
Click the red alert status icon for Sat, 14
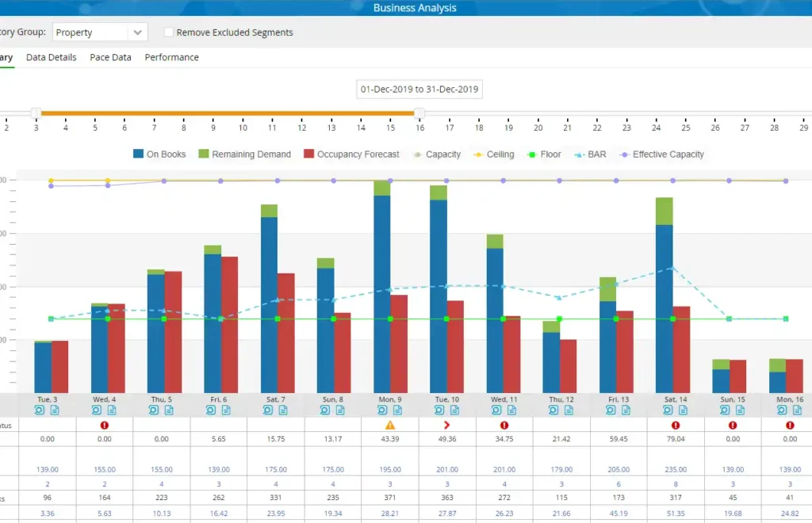[676, 426]
